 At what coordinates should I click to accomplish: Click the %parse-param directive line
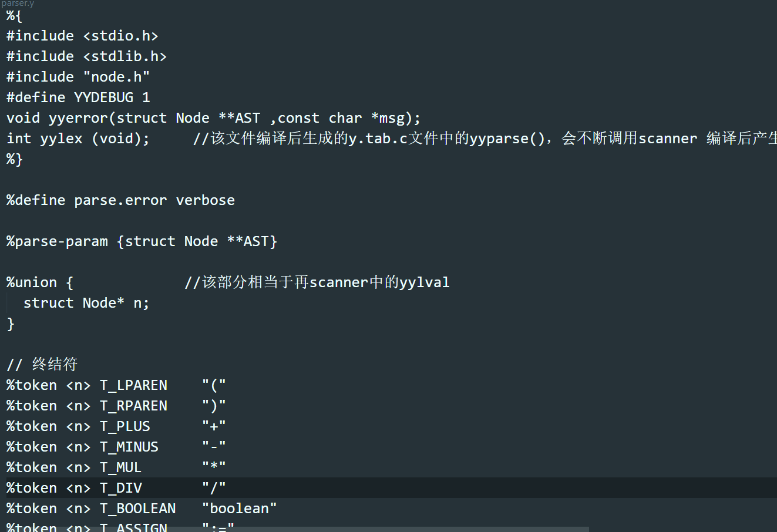[x=142, y=241]
